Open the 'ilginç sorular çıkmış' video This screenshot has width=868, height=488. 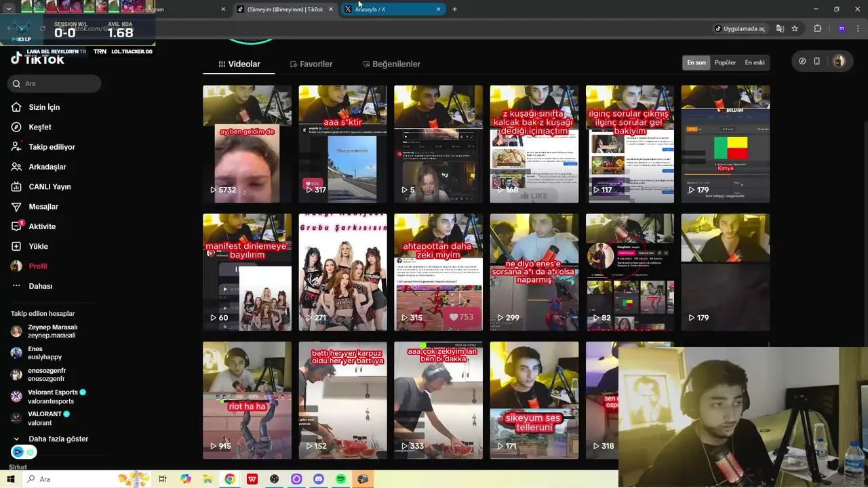[630, 144]
